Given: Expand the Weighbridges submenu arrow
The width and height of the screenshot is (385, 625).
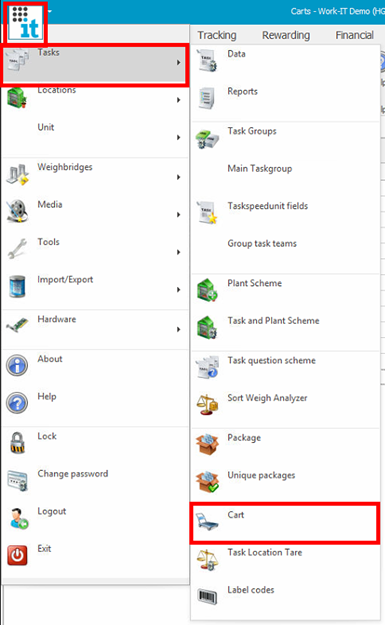Looking at the screenshot, I should click(x=179, y=177).
